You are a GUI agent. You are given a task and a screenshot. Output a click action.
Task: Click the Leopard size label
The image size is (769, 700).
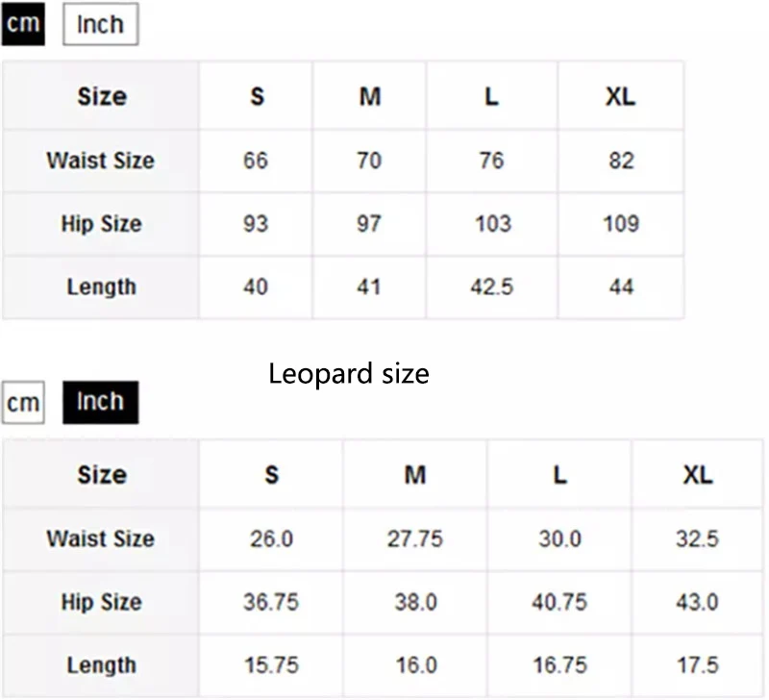(348, 373)
